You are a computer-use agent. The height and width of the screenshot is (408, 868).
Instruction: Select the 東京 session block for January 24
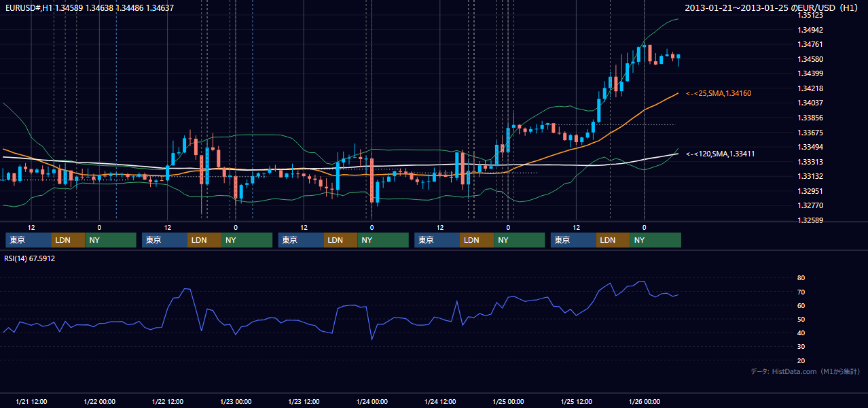(x=437, y=240)
